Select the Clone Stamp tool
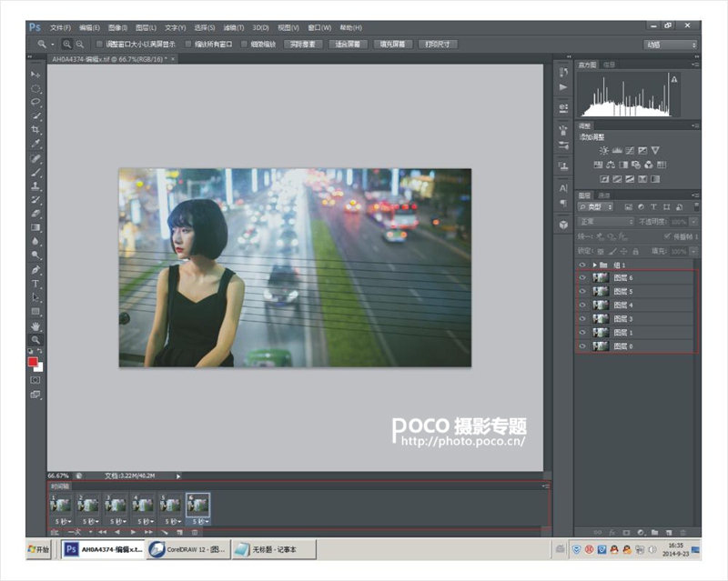The height and width of the screenshot is (581, 728). pos(35,186)
